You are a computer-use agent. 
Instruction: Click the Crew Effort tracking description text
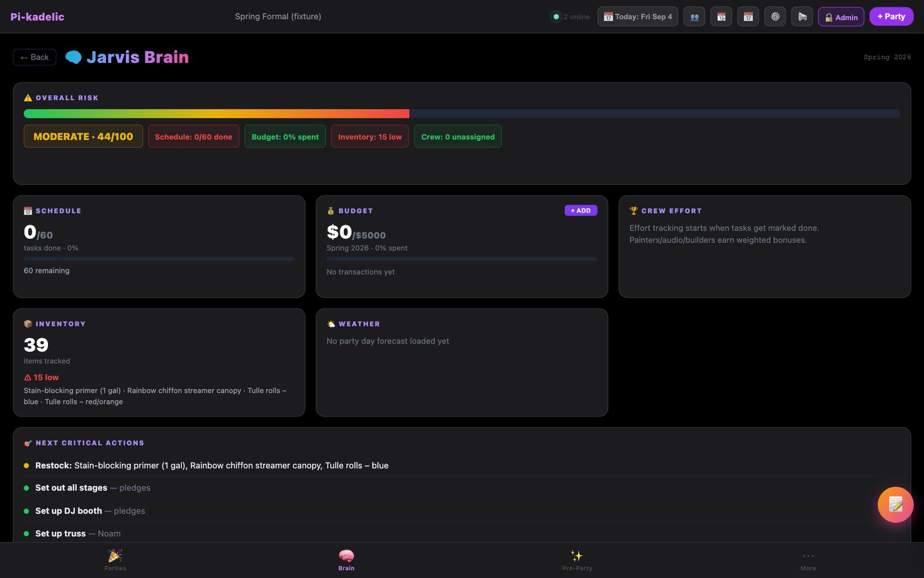724,234
